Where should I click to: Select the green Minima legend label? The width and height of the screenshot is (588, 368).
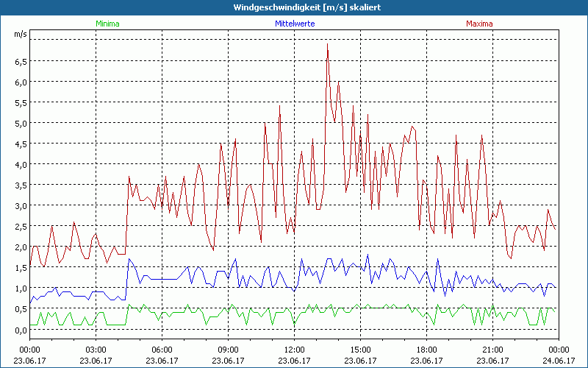[107, 24]
